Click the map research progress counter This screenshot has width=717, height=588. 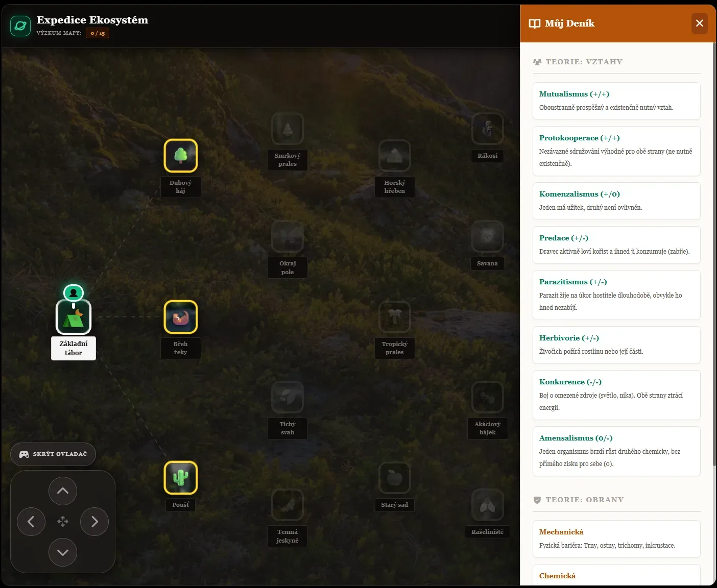pyautogui.click(x=98, y=33)
